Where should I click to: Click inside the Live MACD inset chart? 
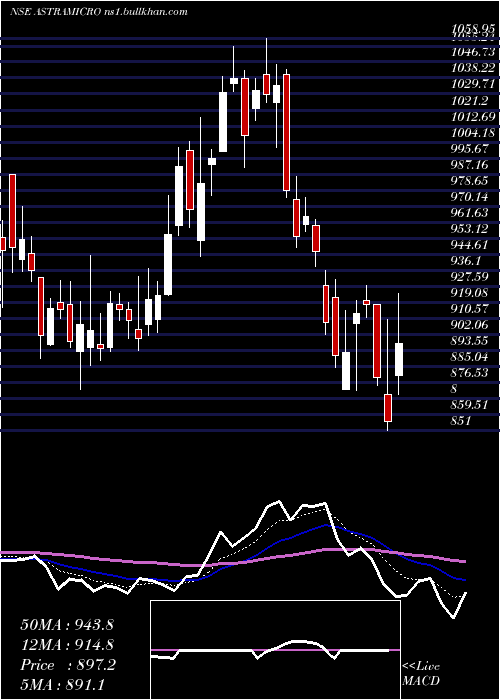coord(275,650)
